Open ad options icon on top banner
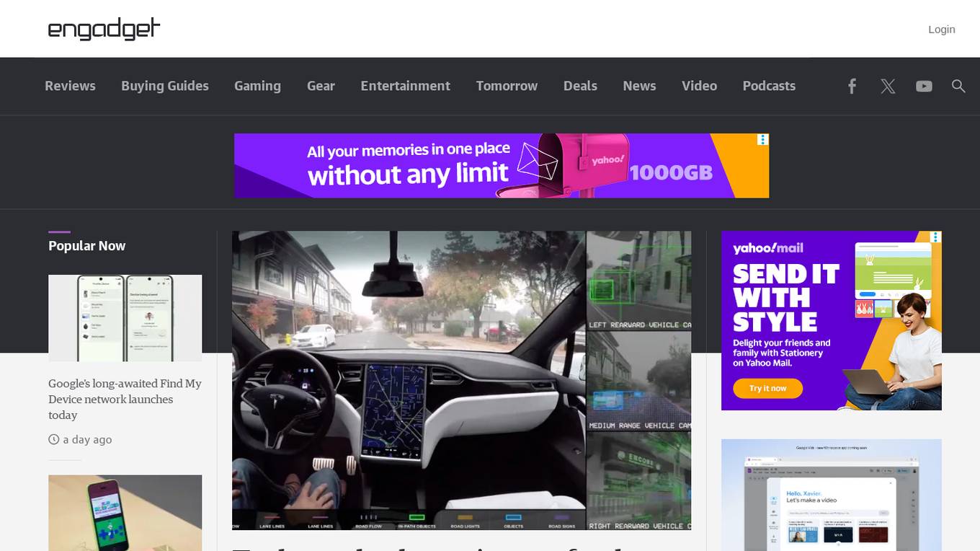980x551 pixels. pyautogui.click(x=763, y=139)
